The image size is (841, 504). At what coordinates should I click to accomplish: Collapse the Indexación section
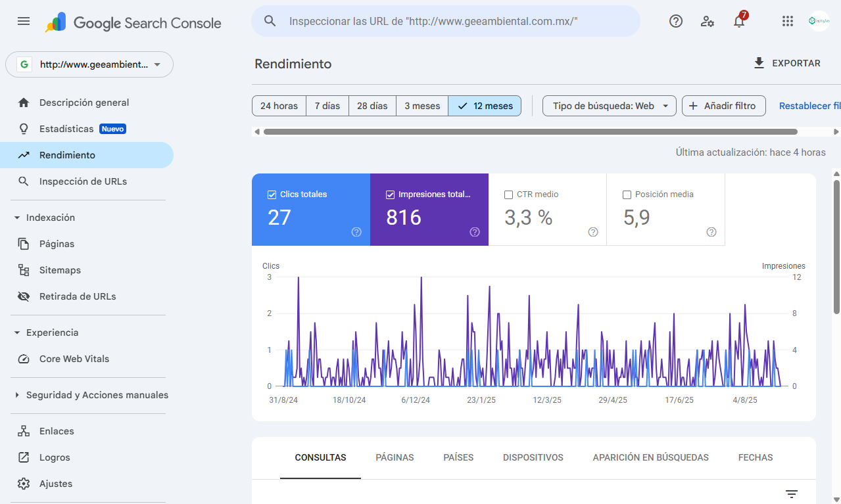tap(17, 218)
